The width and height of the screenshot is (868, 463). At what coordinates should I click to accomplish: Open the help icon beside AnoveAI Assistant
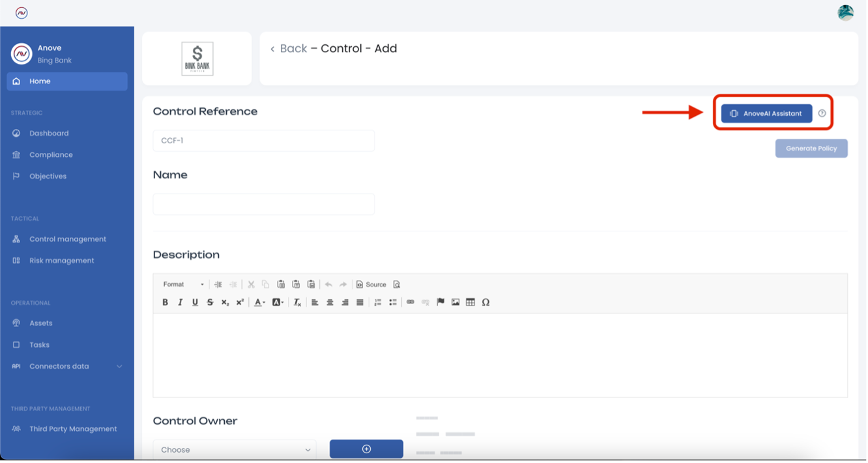822,113
